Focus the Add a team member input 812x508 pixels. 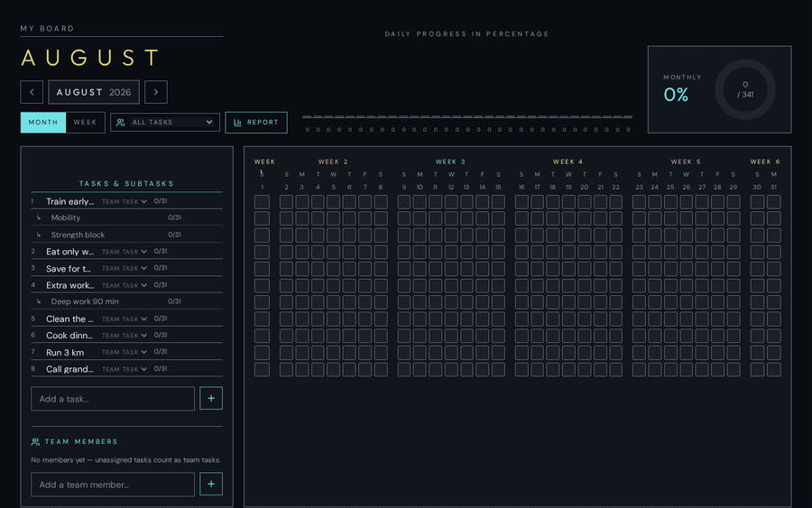[113, 485]
